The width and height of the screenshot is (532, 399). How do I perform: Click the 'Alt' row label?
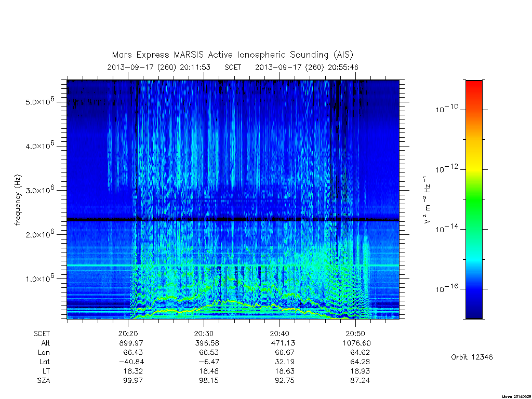[46, 343]
